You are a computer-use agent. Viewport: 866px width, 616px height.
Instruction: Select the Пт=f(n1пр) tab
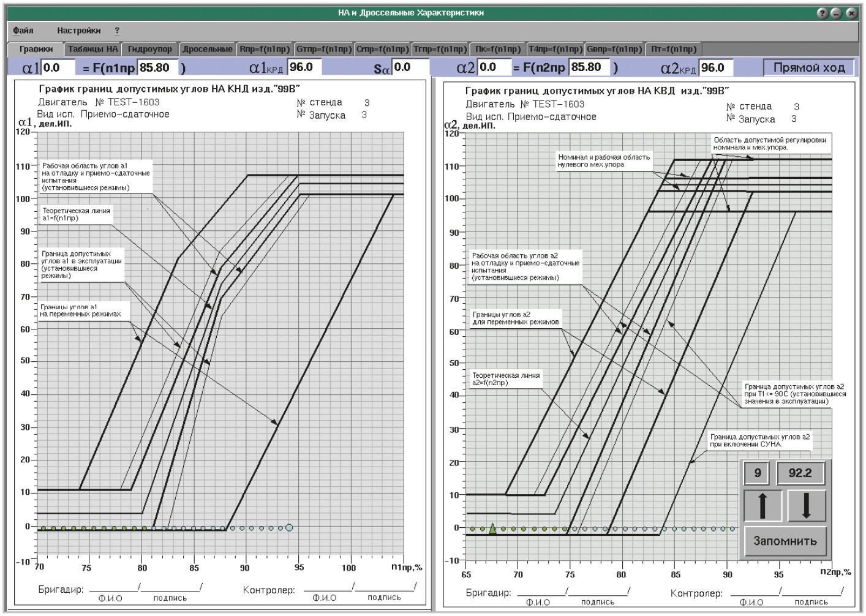(x=674, y=49)
